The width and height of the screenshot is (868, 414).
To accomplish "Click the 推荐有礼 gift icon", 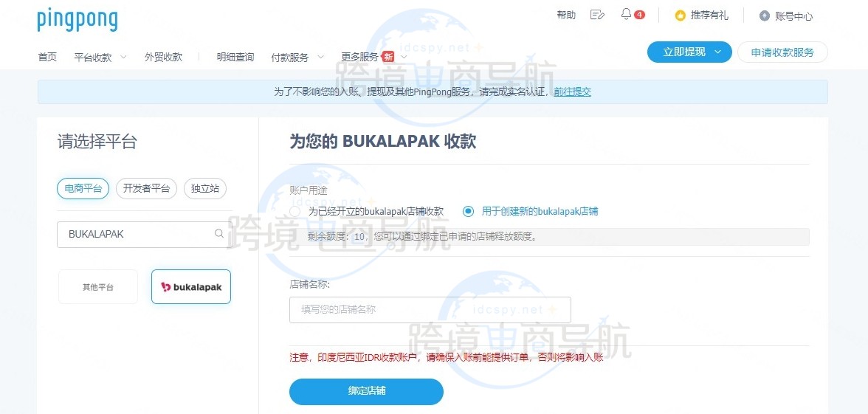I will click(x=681, y=15).
